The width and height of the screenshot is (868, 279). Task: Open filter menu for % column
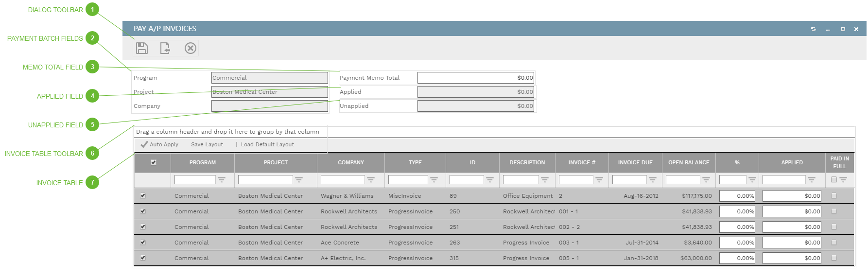tap(752, 180)
